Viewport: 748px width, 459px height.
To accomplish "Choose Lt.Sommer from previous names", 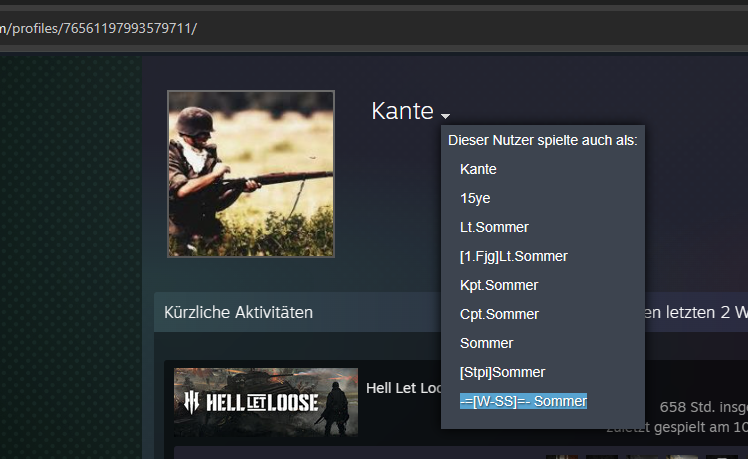I will [x=494, y=227].
